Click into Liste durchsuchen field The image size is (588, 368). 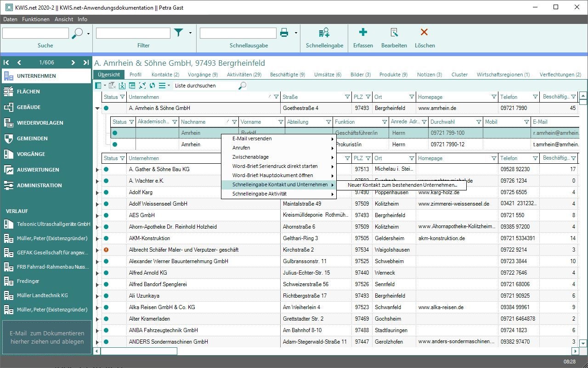point(205,86)
